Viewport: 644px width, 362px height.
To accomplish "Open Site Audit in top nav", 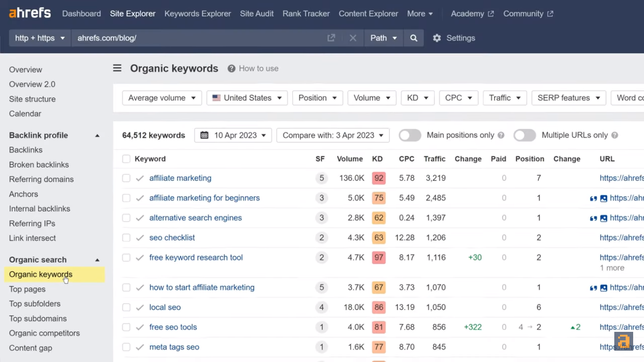I will [256, 14].
